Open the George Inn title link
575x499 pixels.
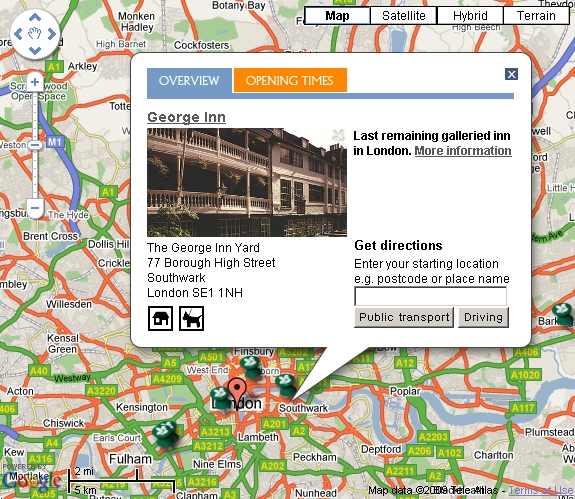[186, 117]
